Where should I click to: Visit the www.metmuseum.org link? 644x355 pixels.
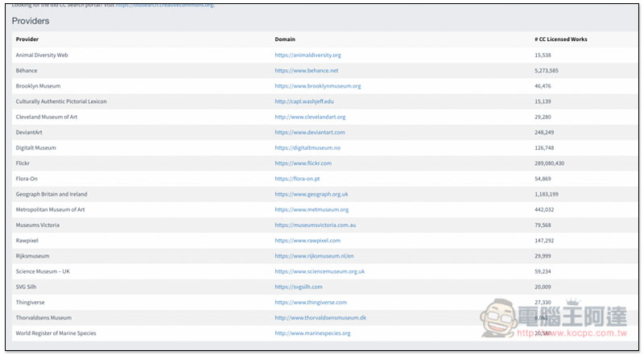click(x=312, y=209)
